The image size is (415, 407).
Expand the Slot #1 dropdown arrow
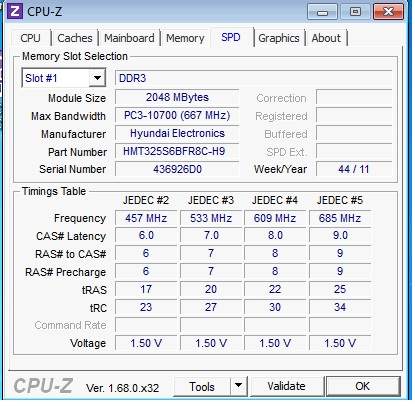pos(97,78)
